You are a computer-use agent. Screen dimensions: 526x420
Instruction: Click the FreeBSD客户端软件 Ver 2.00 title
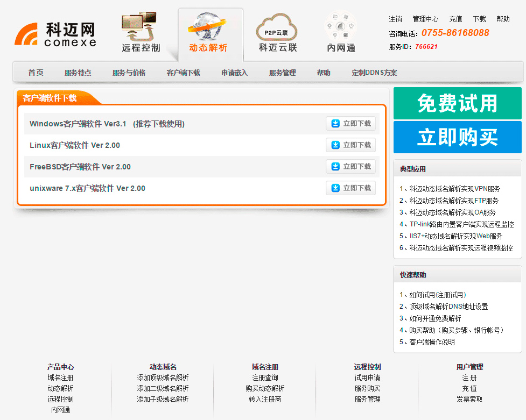pos(80,167)
